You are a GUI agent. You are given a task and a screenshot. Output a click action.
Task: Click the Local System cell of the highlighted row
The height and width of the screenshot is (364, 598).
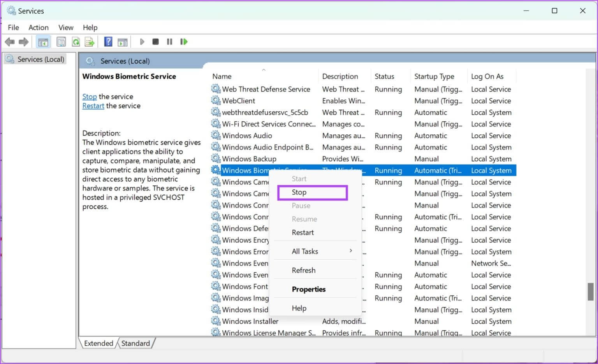pyautogui.click(x=491, y=170)
